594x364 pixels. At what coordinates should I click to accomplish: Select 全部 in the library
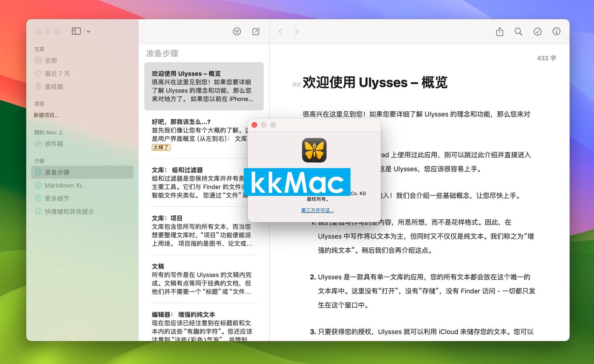(x=82, y=60)
